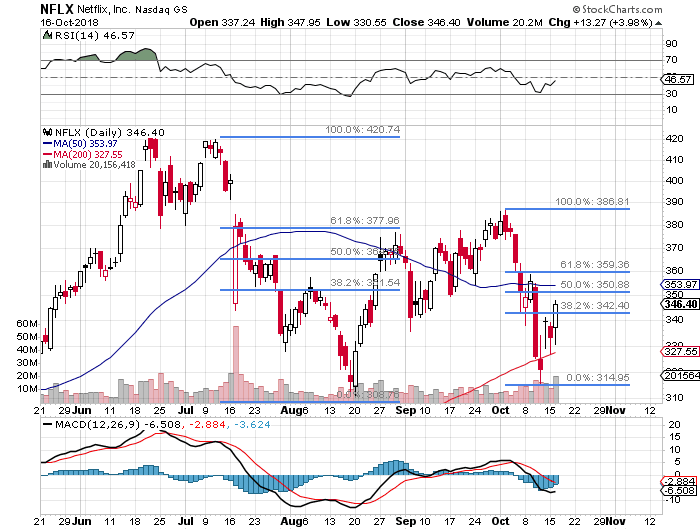Click the 420 label on the price axis
Screen dimensions: 700x530
(x=675, y=139)
